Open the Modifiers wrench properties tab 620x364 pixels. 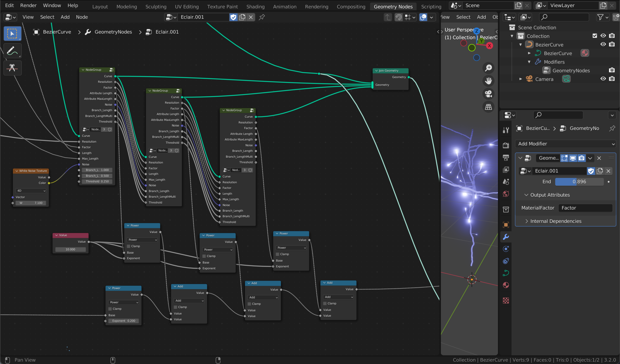click(x=506, y=237)
